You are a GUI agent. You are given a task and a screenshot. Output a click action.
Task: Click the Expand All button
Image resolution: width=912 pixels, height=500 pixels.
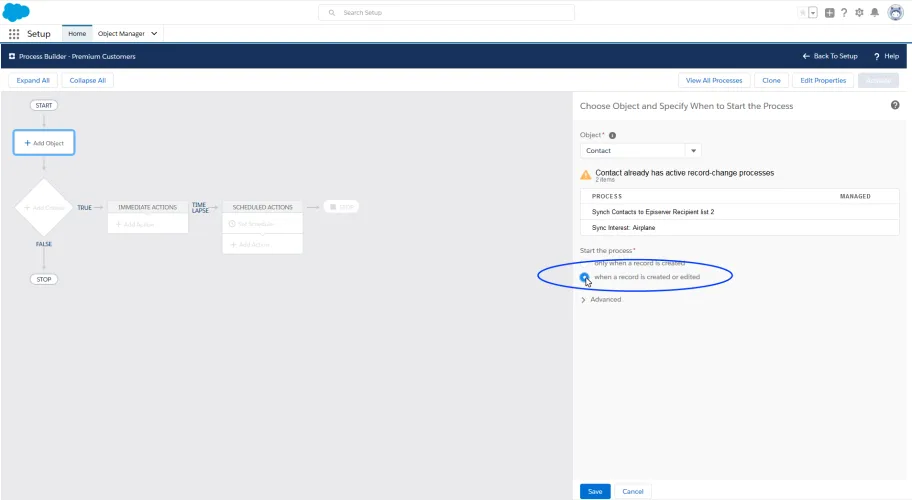33,80
